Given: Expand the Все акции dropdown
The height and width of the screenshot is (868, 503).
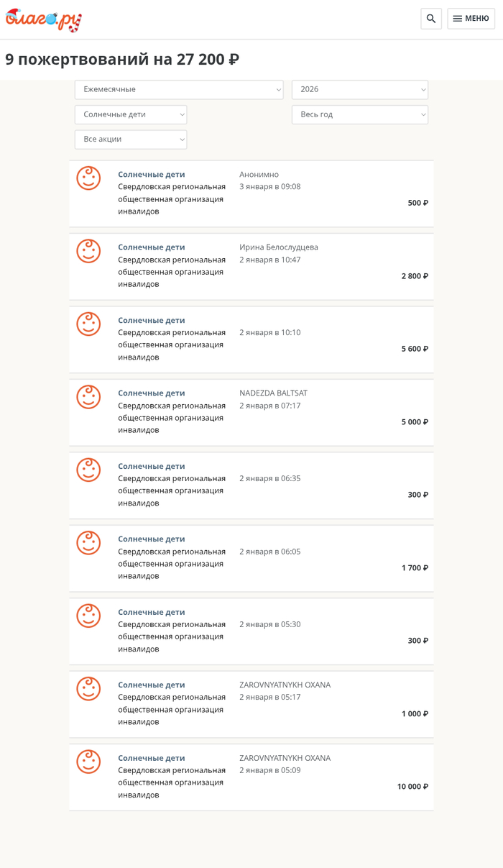Looking at the screenshot, I should [x=131, y=139].
